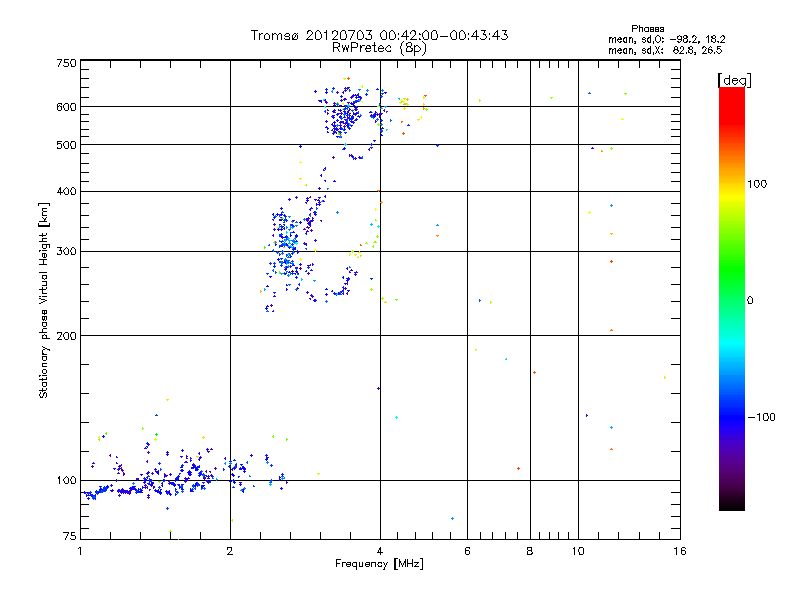
Task: Click the colorbar tick label '-100'
Action: (x=762, y=417)
